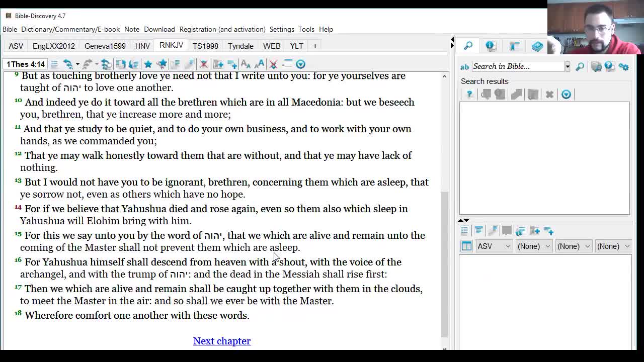
Task: Open the first (None) dropdown after ASV
Action: 533,246
